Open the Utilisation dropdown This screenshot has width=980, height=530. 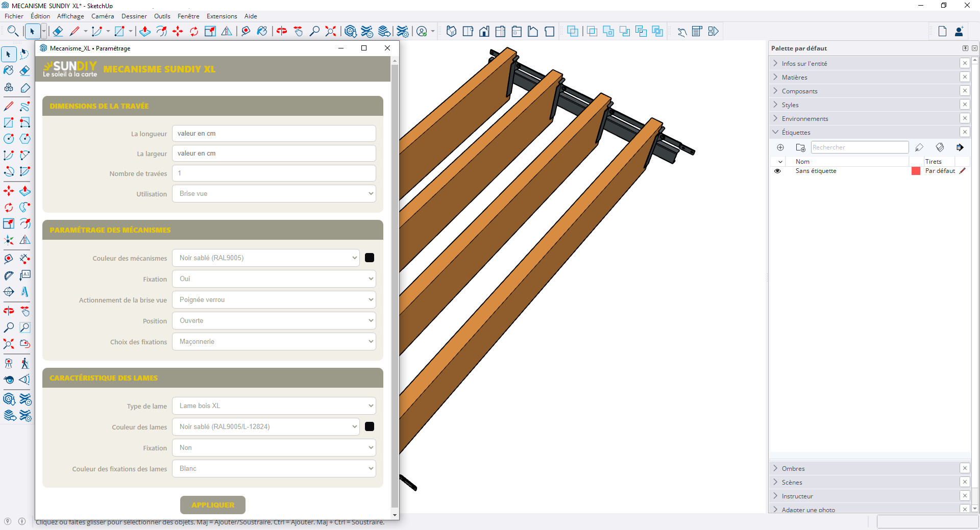tap(274, 194)
